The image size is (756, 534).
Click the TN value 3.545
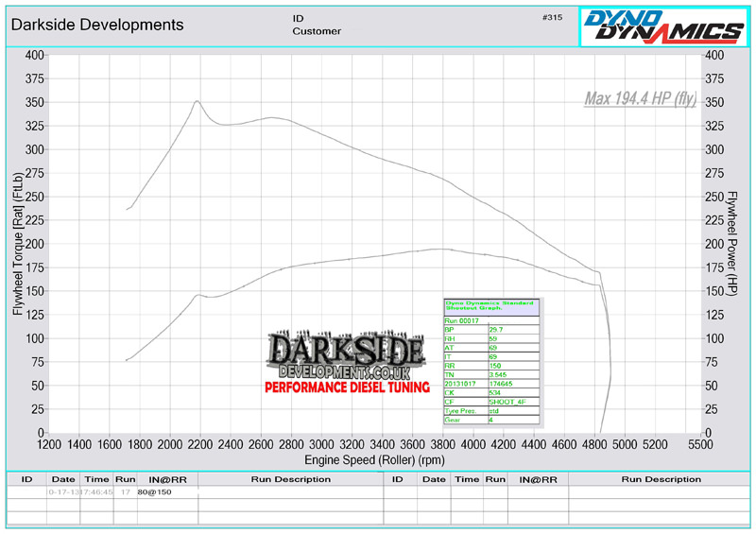point(498,375)
